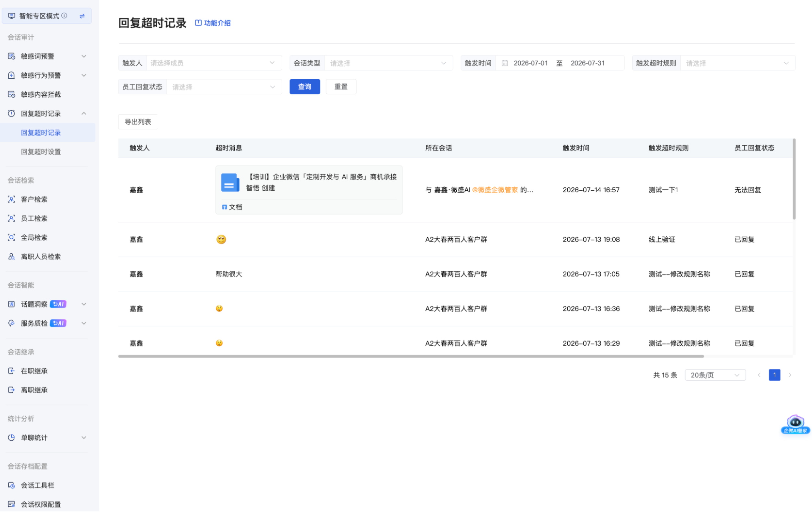The image size is (812, 514).
Task: Collapse the 回复超时记录 menu chevron
Action: [84, 114]
